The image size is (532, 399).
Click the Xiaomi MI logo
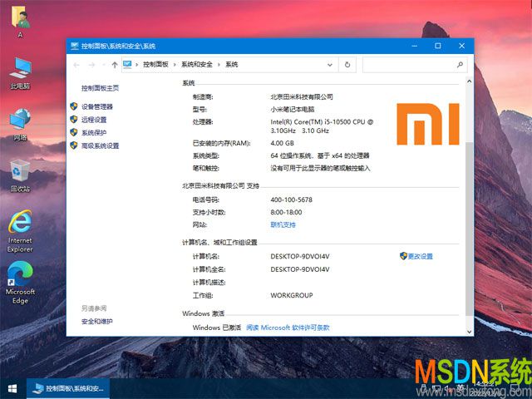pos(428,124)
